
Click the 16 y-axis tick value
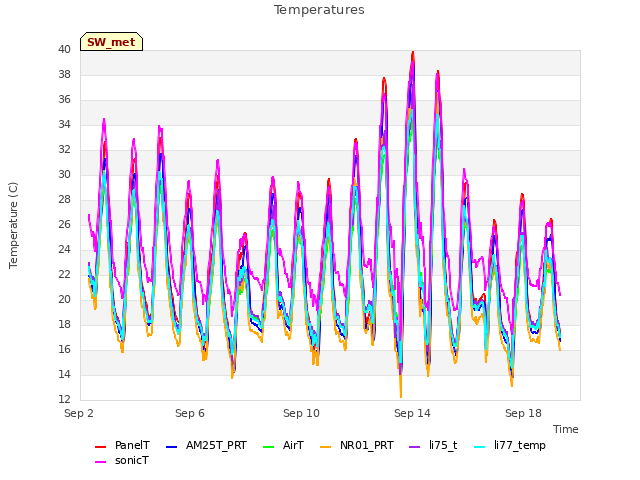pyautogui.click(x=64, y=349)
